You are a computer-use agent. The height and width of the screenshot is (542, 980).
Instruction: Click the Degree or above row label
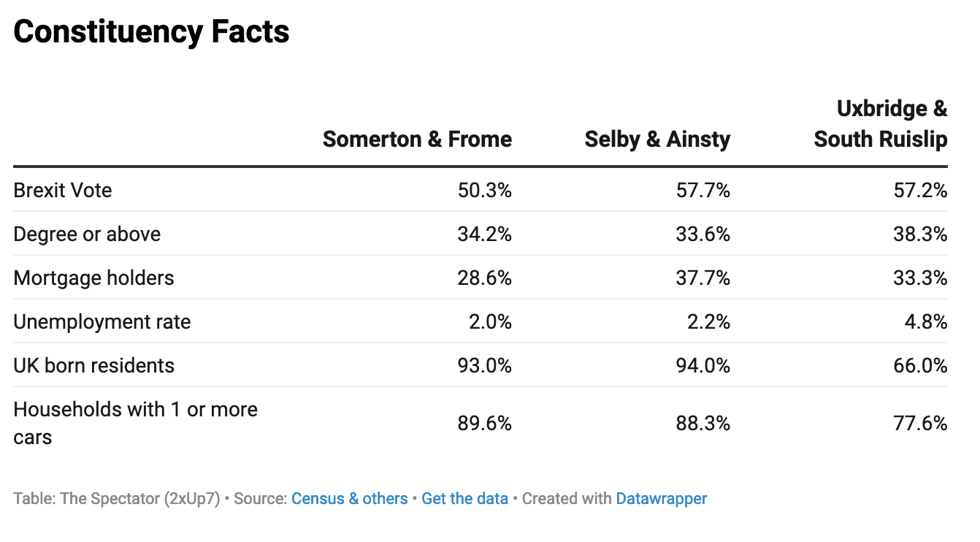87,234
